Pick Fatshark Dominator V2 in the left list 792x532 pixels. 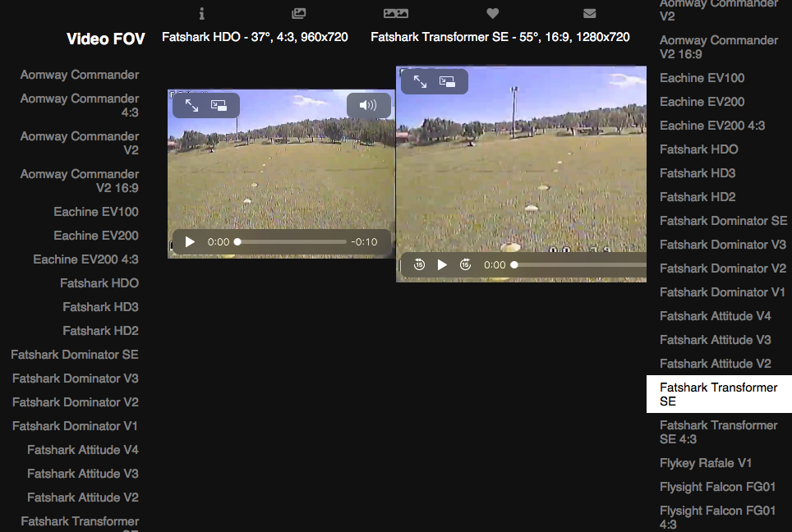click(76, 401)
